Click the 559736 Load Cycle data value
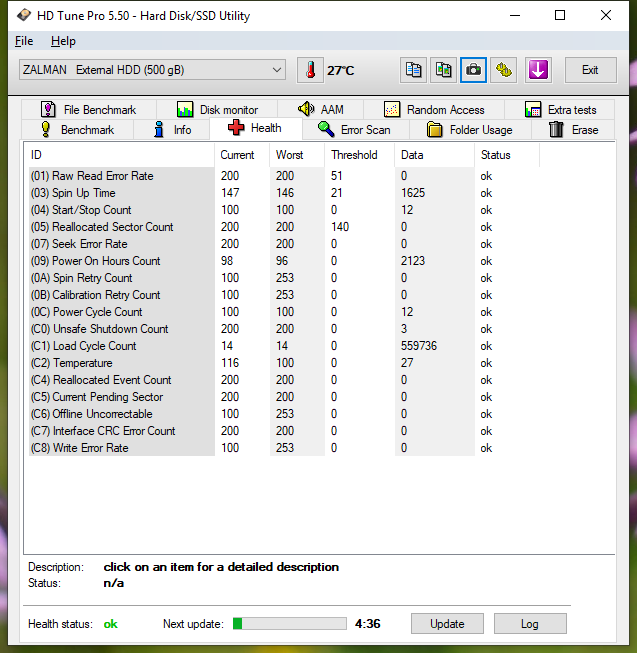This screenshot has height=653, width=637. 419,346
